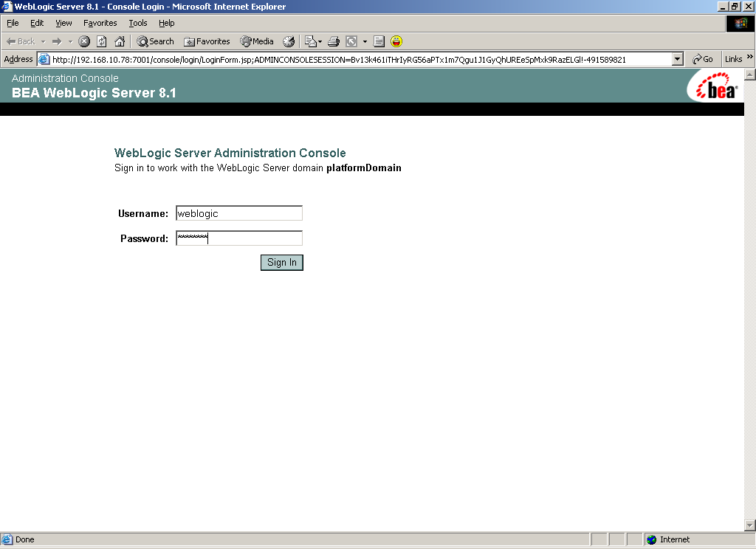Open the File menu

(x=13, y=23)
